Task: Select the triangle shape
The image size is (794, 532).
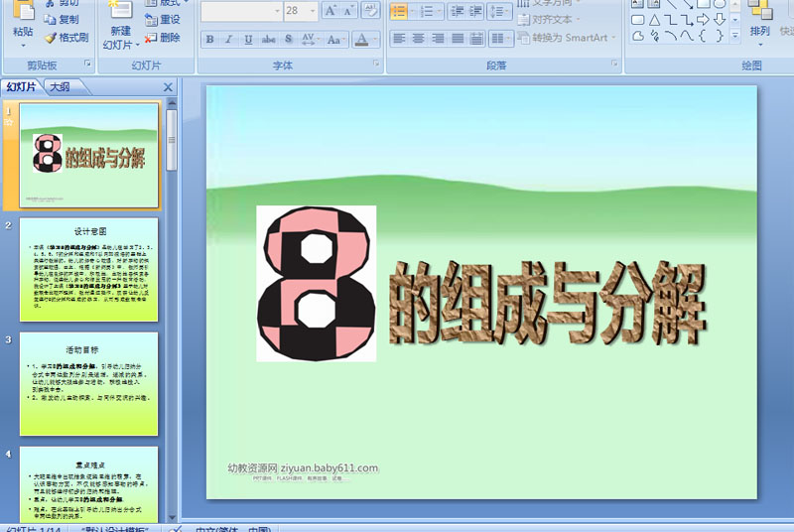Action: [x=654, y=20]
